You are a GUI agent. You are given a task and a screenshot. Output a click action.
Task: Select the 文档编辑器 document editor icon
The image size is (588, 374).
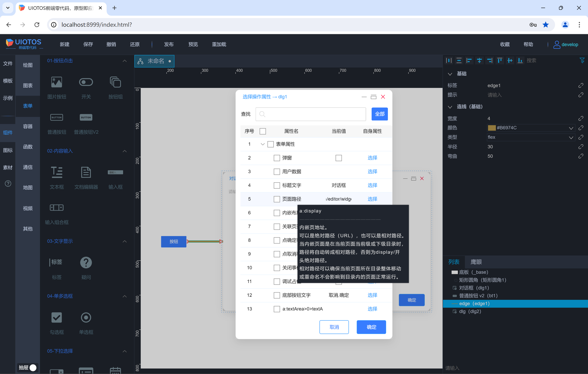click(86, 172)
